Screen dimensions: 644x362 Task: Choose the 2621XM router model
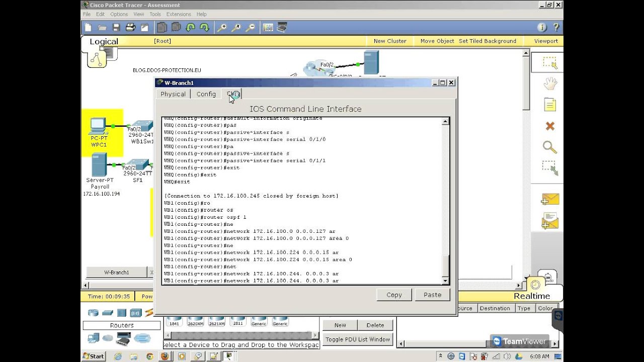click(216, 321)
